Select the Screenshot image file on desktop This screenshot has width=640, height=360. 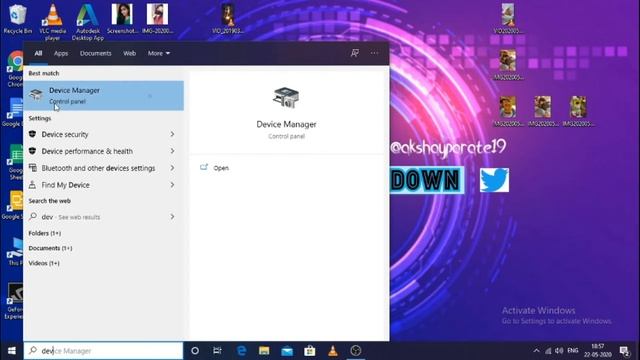(122, 19)
